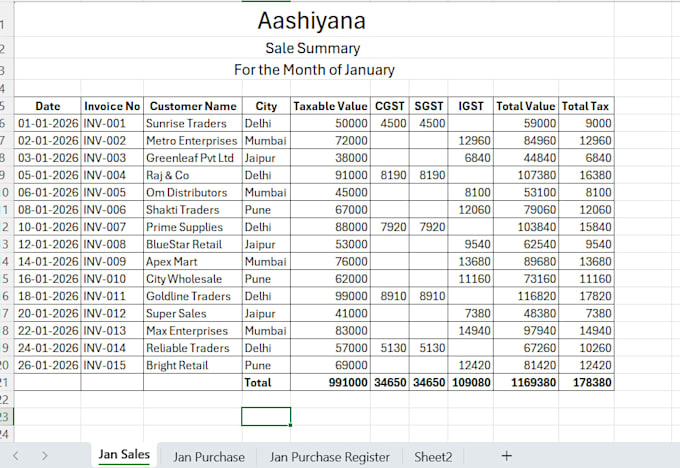Viewport: 680px width, 468px height.
Task: Add a new sheet with plus icon
Action: (506, 456)
